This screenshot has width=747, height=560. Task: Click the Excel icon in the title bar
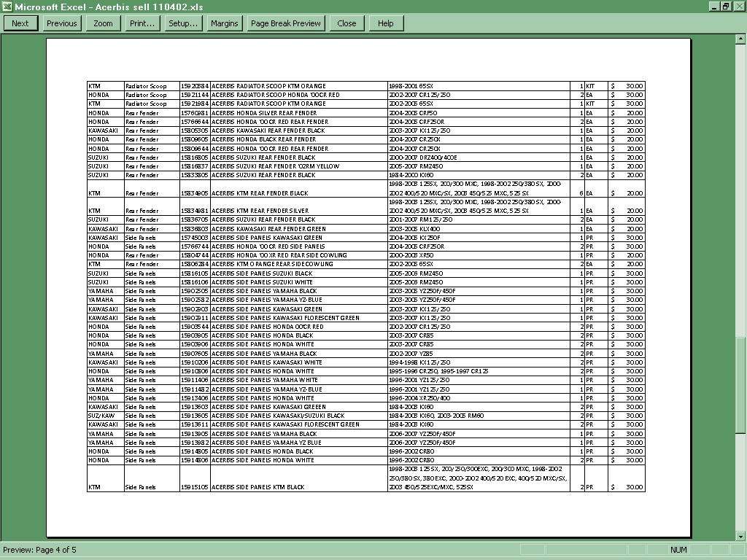click(7, 7)
